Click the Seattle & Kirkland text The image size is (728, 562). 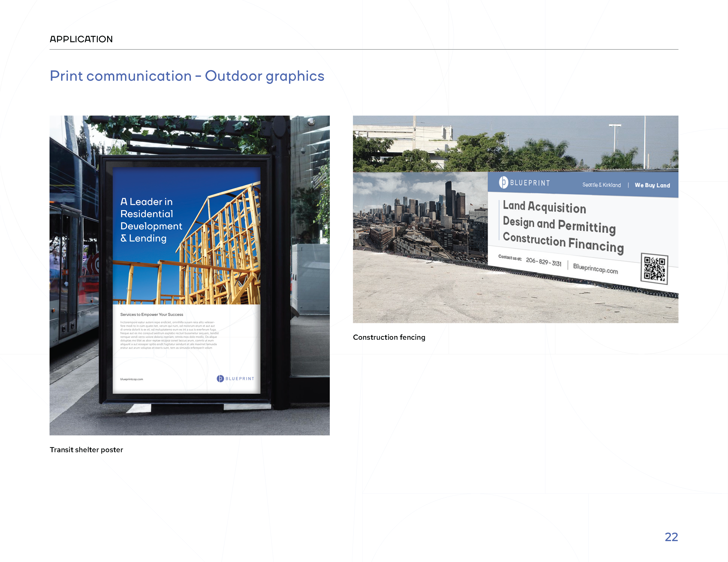[x=601, y=185]
